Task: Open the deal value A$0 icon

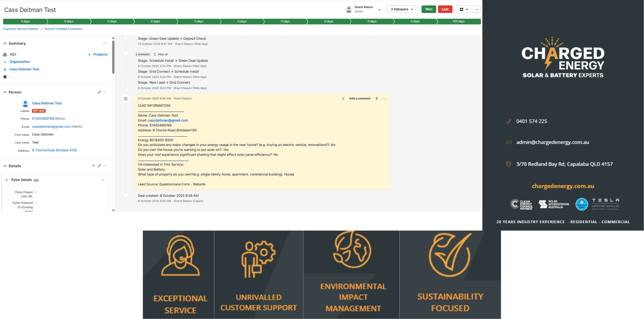Action: click(x=5, y=54)
